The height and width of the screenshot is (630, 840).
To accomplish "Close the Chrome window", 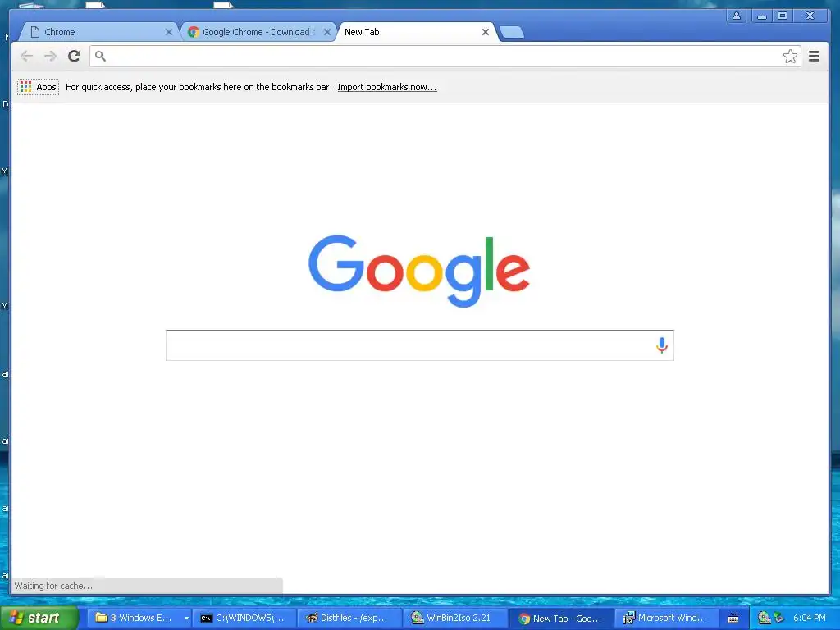I will click(810, 16).
